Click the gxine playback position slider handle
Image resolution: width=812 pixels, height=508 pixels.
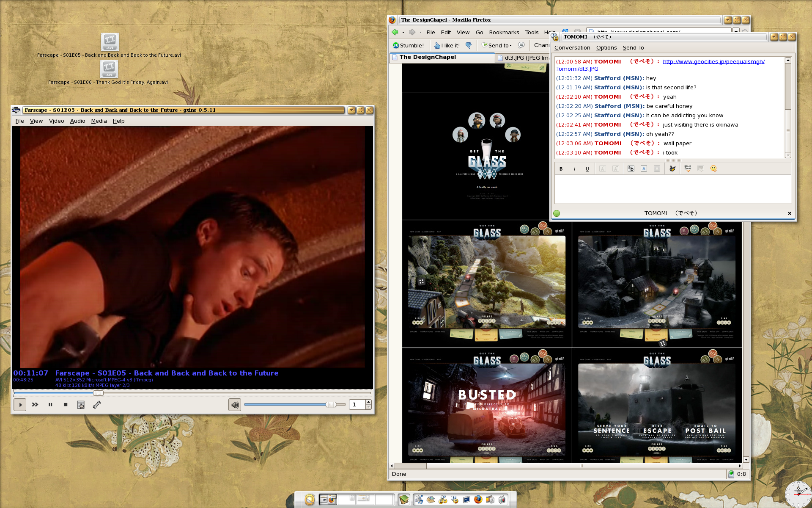pyautogui.click(x=98, y=393)
